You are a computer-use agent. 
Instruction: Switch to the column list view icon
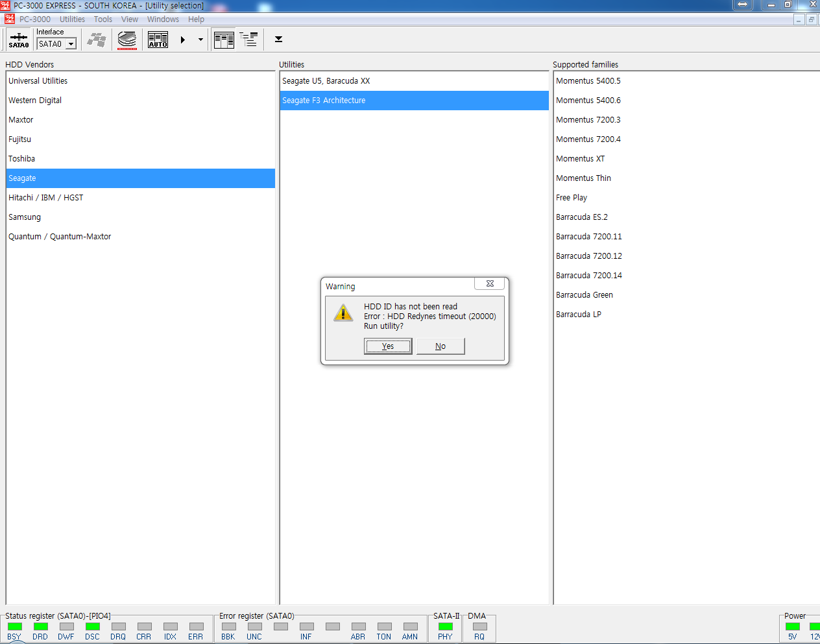tap(224, 40)
